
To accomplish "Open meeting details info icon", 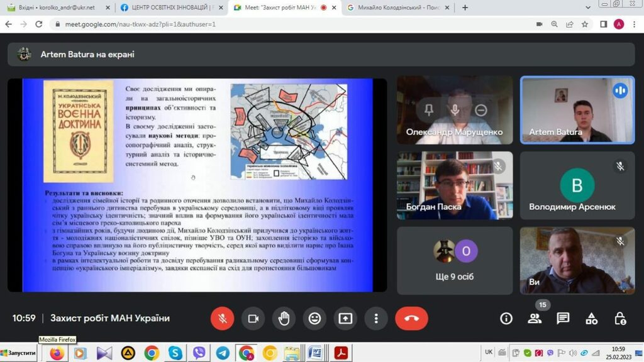I will pos(506,318).
